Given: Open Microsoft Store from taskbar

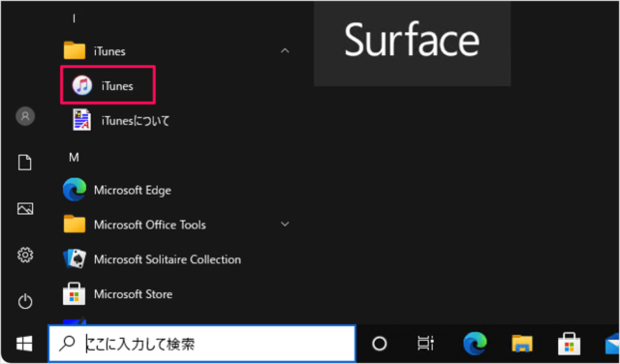Looking at the screenshot, I should [x=569, y=344].
